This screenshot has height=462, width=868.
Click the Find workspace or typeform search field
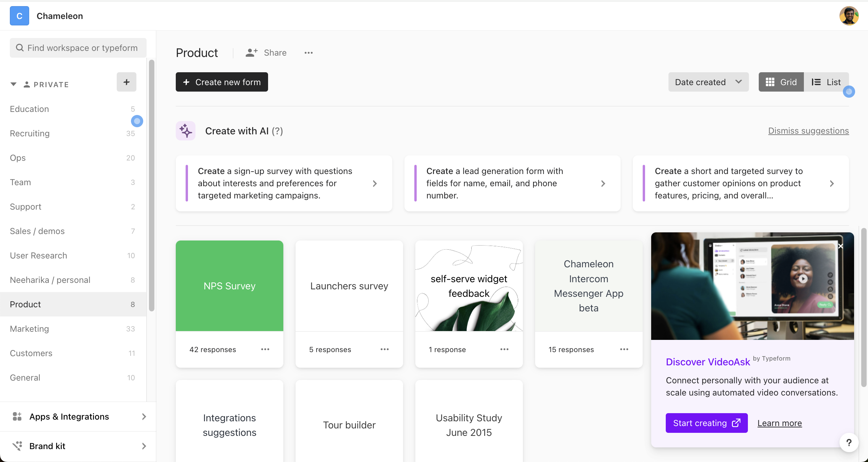78,48
